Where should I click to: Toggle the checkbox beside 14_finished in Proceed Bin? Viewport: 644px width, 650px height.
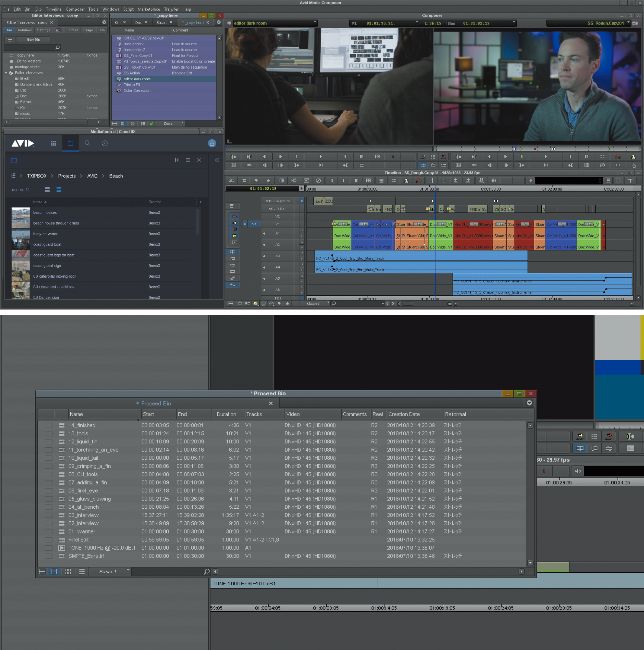coord(48,425)
